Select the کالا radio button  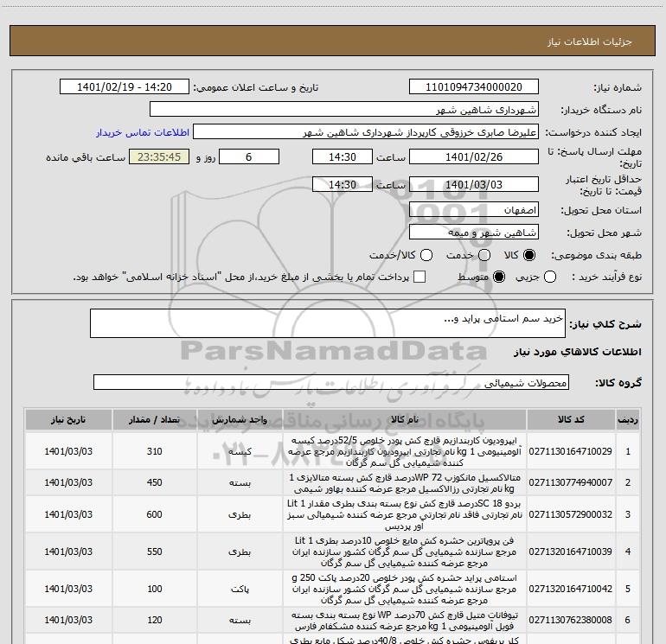(529, 255)
